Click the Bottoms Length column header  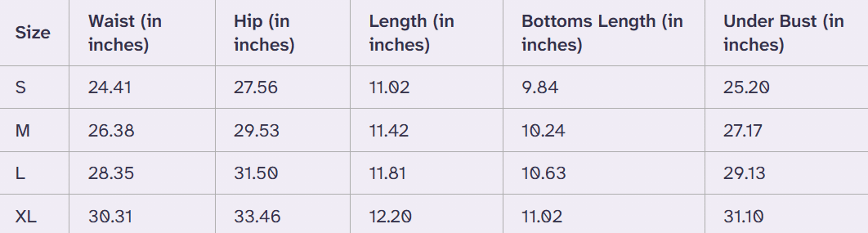tap(602, 33)
